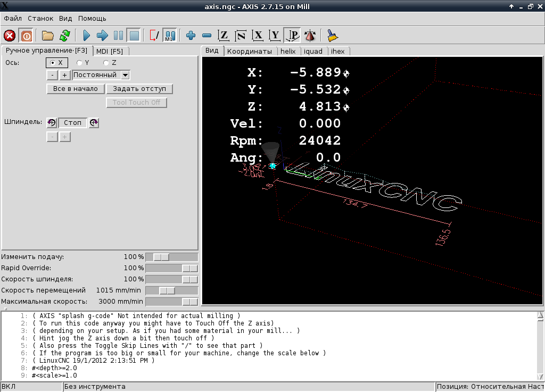Switch to Z top-down view
Screen dimensions: 545x392
point(224,36)
